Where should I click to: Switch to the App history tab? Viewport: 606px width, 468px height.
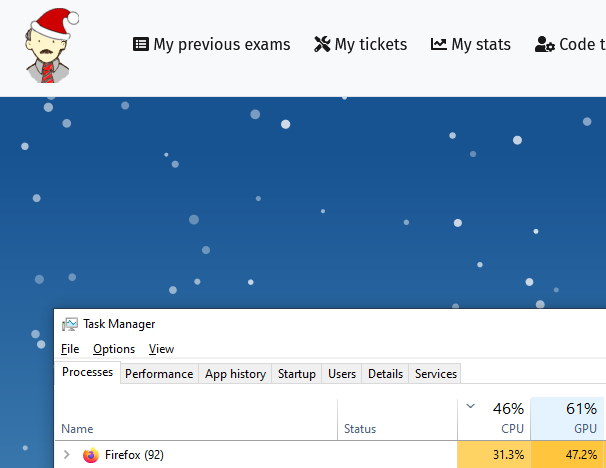235,374
